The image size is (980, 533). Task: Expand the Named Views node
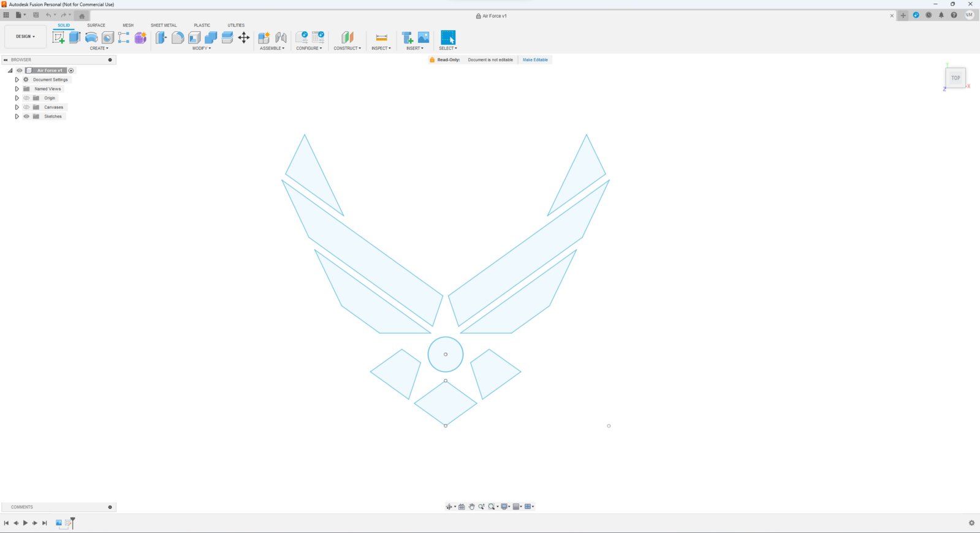click(x=17, y=89)
